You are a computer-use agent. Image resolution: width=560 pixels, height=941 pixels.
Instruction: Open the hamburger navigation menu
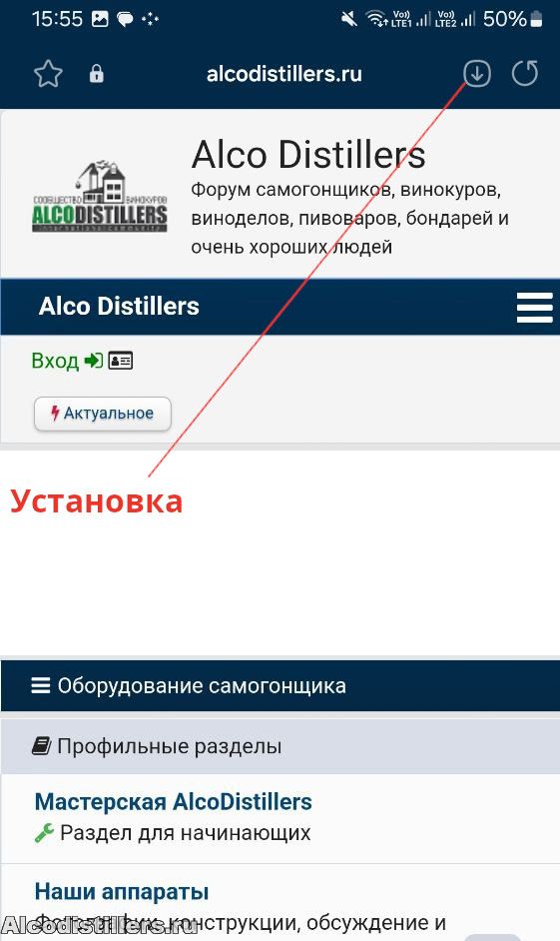point(534,308)
